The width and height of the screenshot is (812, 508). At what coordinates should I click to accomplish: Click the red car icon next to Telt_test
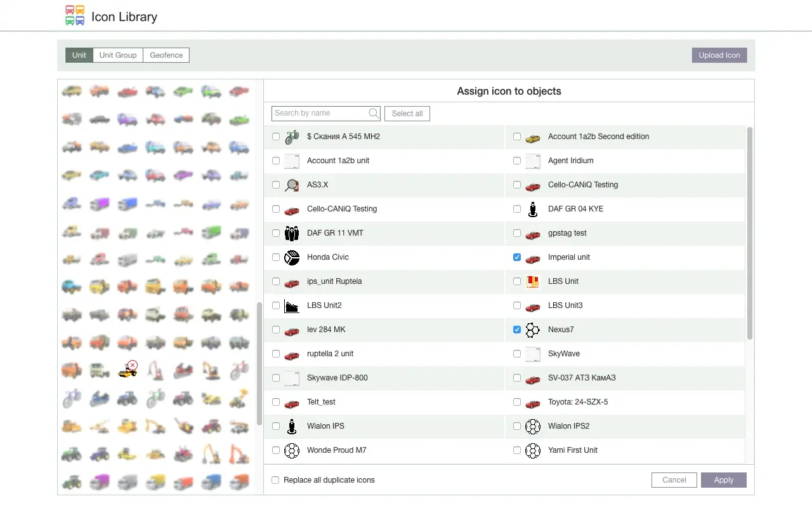292,403
